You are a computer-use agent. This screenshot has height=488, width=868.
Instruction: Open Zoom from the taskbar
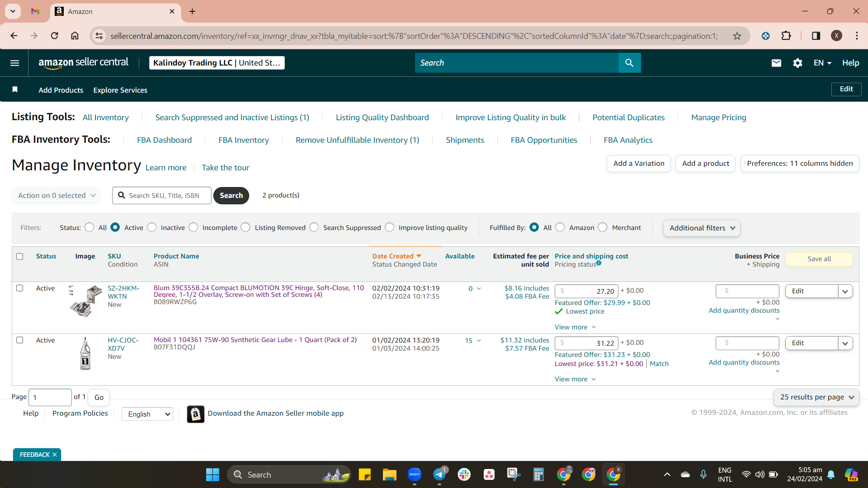(415, 474)
